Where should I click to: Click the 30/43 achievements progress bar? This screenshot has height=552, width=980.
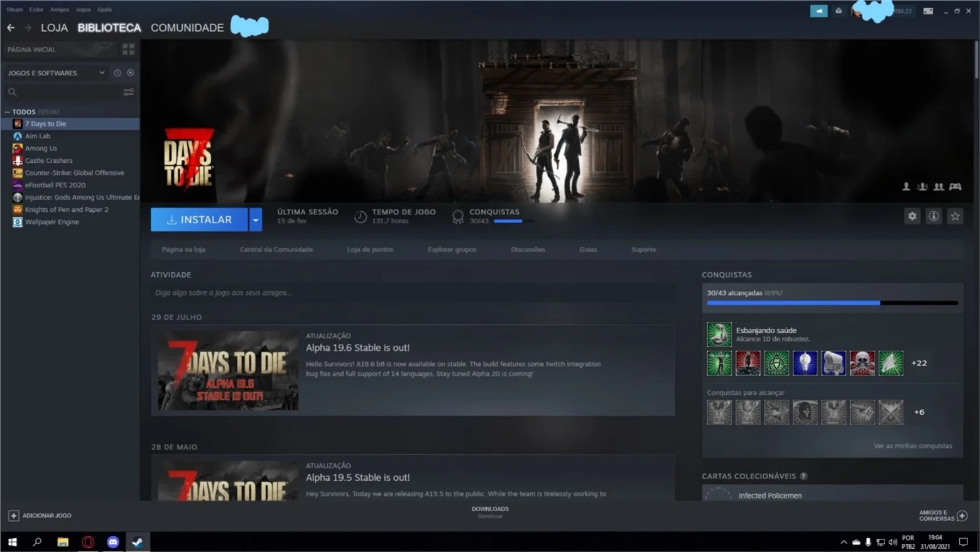coord(832,303)
